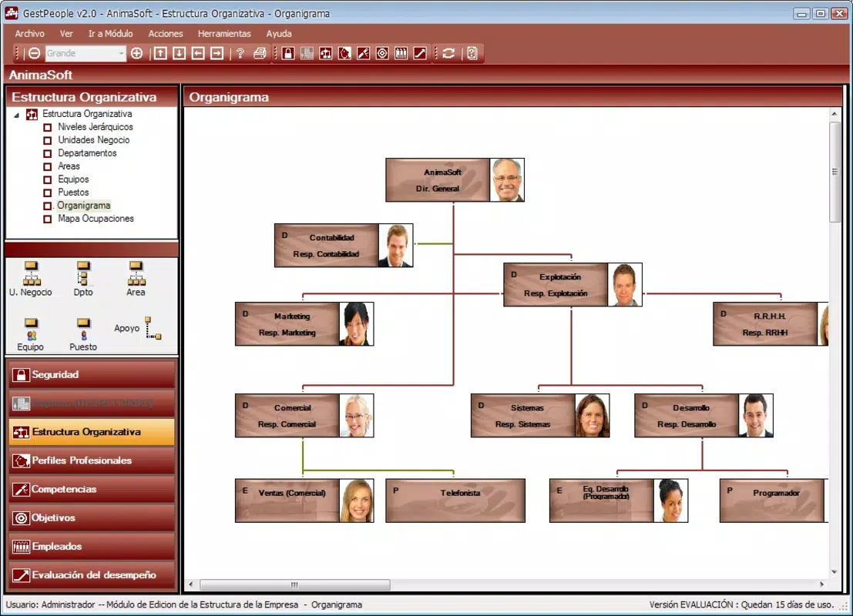This screenshot has height=616, width=853.
Task: Click the Perfiles Profesionales toolbar icon
Action: [x=344, y=53]
